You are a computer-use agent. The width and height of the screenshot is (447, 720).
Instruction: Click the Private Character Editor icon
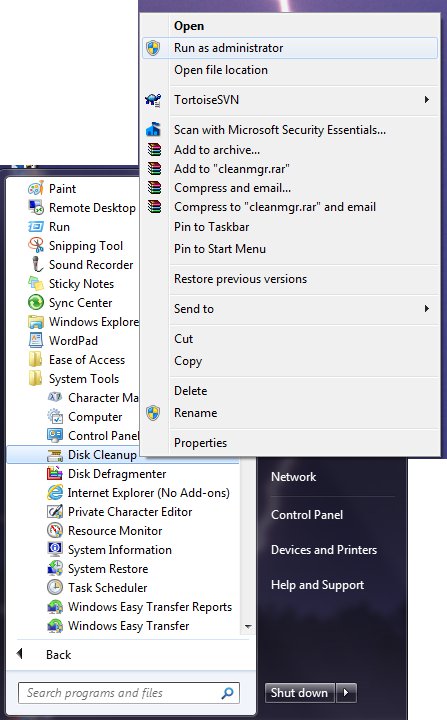tap(55, 511)
